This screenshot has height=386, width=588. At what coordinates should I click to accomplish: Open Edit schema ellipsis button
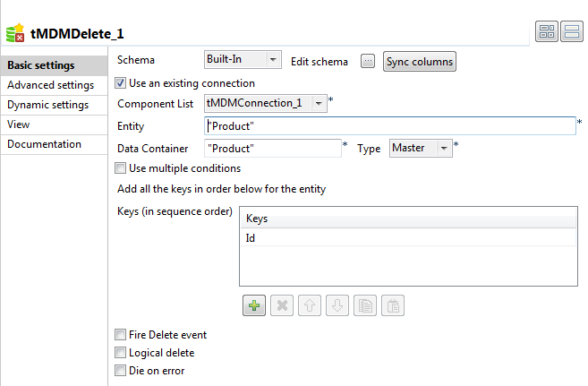pyautogui.click(x=367, y=61)
